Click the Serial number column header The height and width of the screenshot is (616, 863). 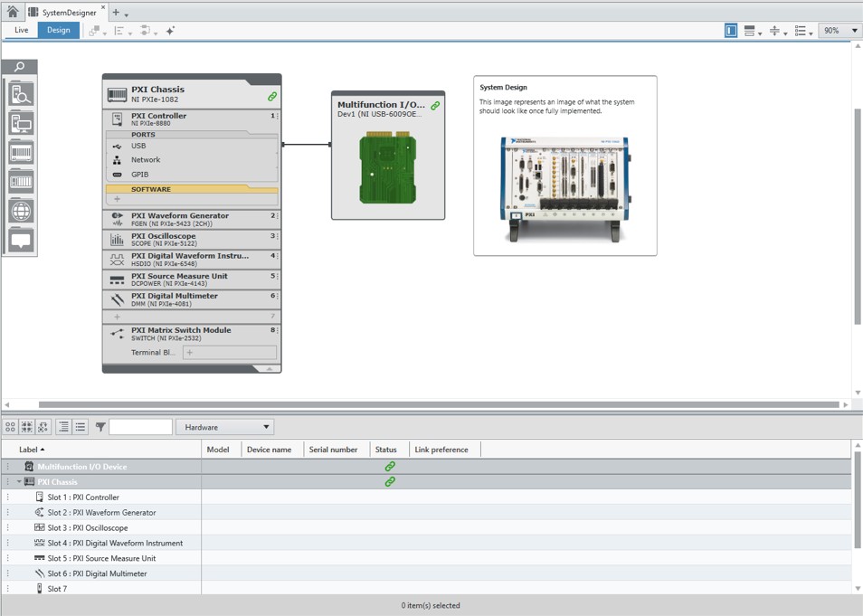point(337,450)
